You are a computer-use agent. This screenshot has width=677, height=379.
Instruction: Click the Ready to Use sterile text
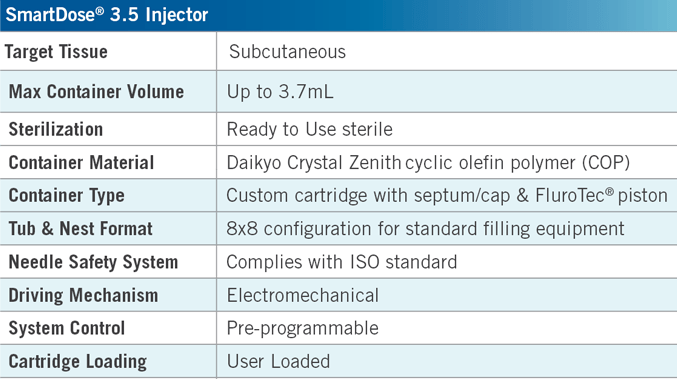[310, 129]
